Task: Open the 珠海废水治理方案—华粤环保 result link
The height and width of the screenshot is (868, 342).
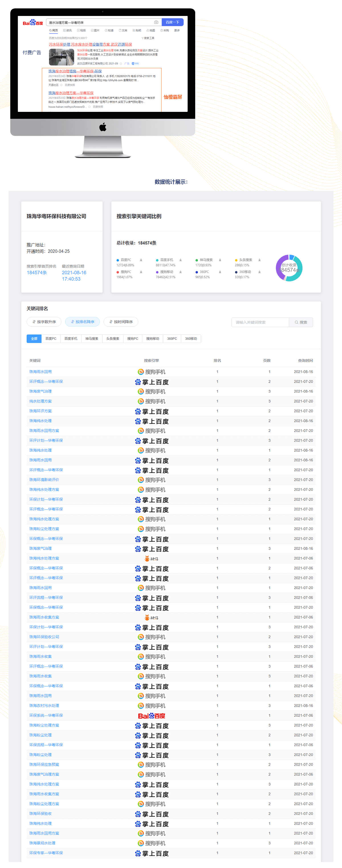Action: pyautogui.click(x=71, y=93)
